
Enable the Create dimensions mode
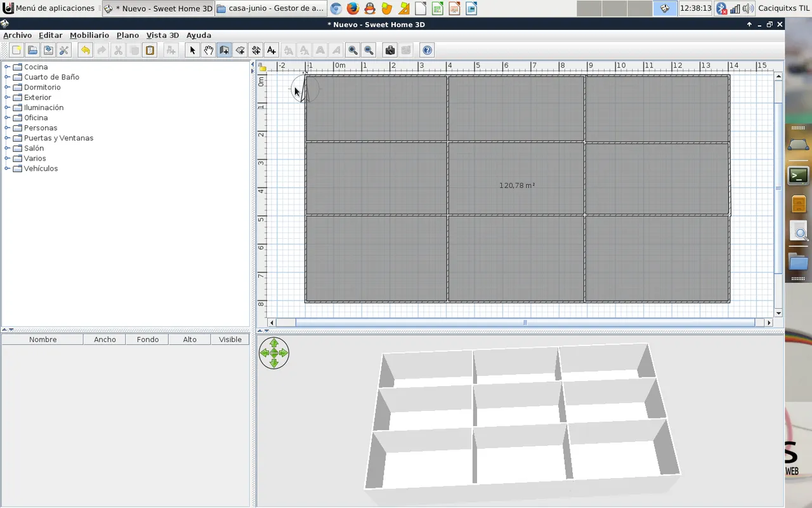256,50
